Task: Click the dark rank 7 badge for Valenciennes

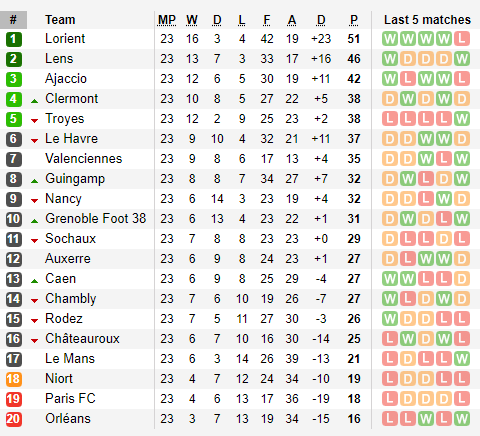Action: click(x=14, y=159)
